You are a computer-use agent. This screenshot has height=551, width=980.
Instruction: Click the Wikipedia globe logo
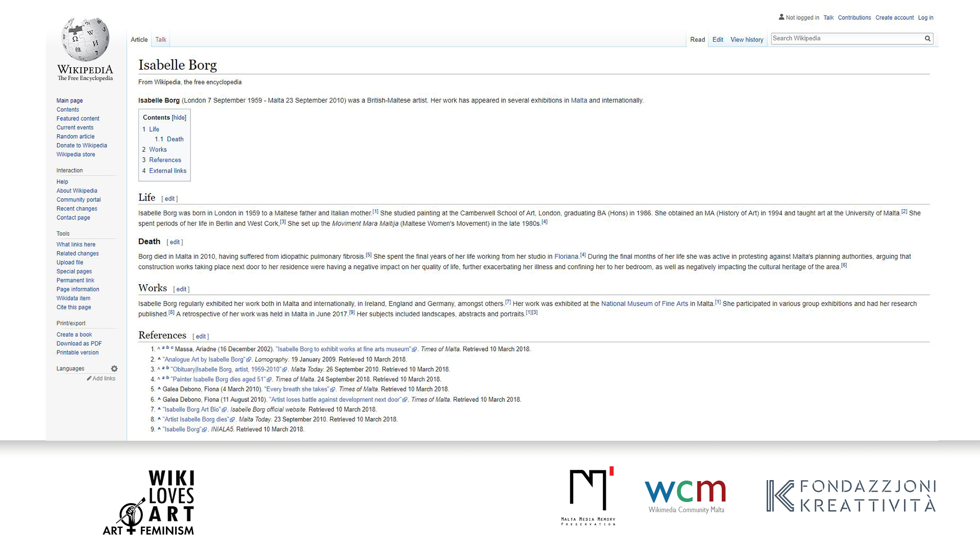click(x=85, y=40)
